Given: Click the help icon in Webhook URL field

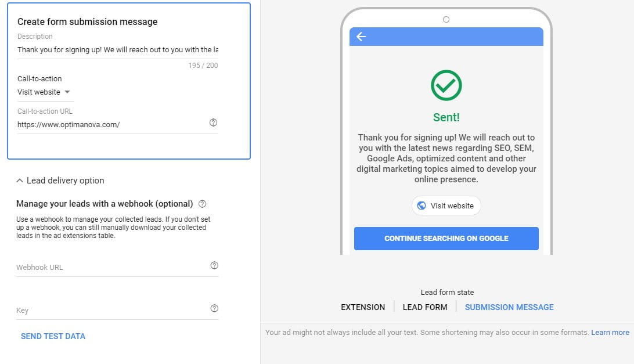Looking at the screenshot, I should (214, 265).
